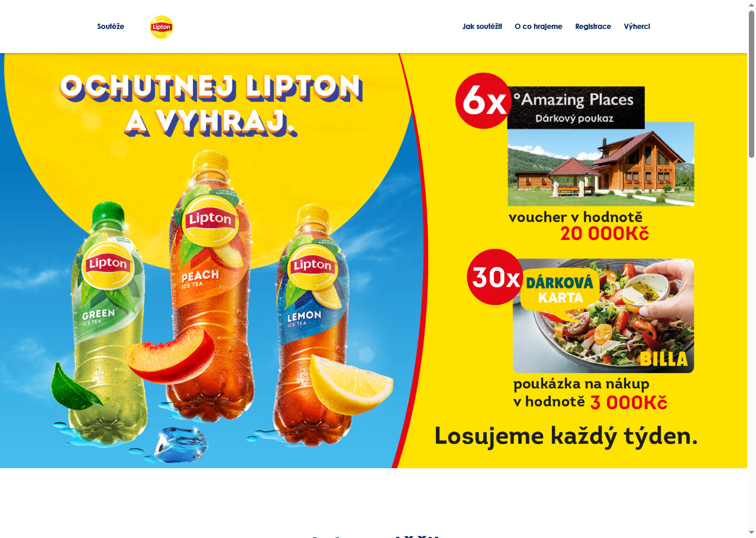Click the red 6x prize badge
This screenshot has height=538, width=756.
(x=483, y=101)
